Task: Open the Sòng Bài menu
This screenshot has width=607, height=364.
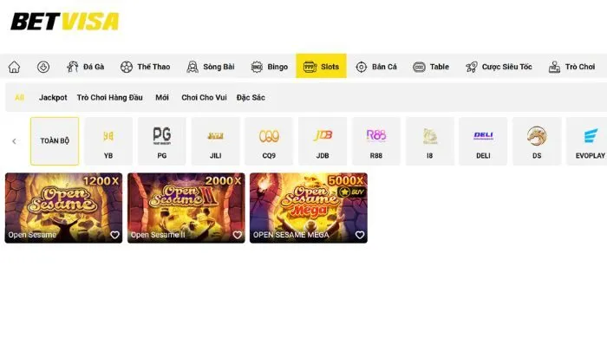Action: point(210,67)
